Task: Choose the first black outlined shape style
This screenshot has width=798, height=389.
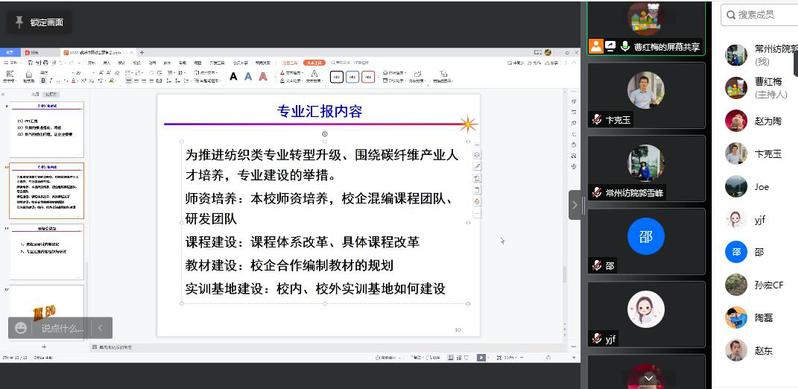Action: coord(337,76)
